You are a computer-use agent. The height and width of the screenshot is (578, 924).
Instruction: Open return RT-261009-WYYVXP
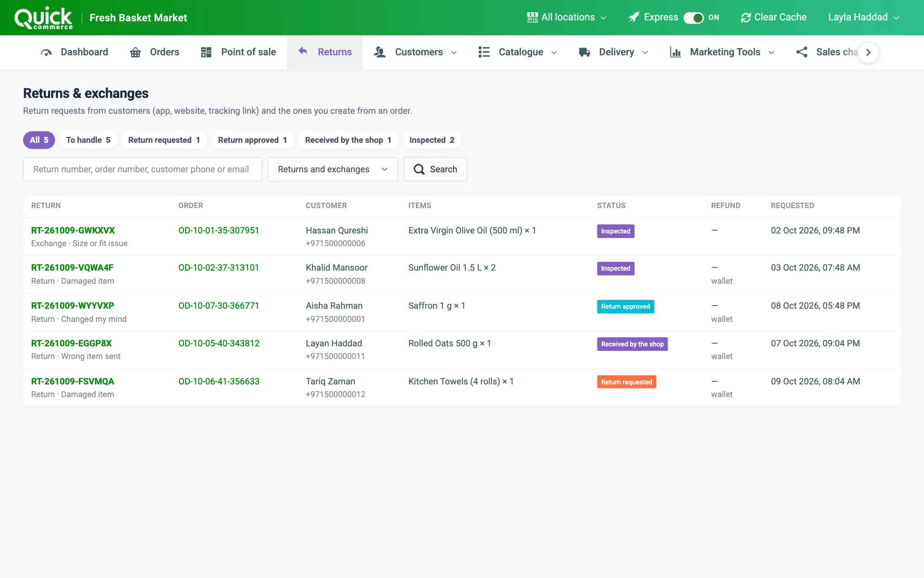(x=72, y=306)
